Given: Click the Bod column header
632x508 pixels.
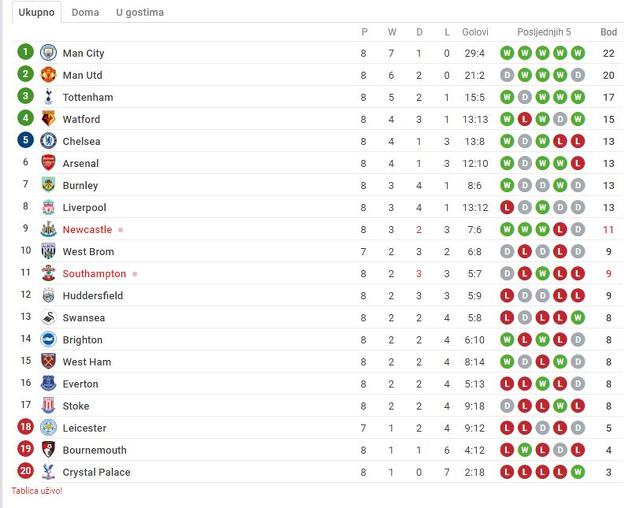Looking at the screenshot, I should (609, 32).
